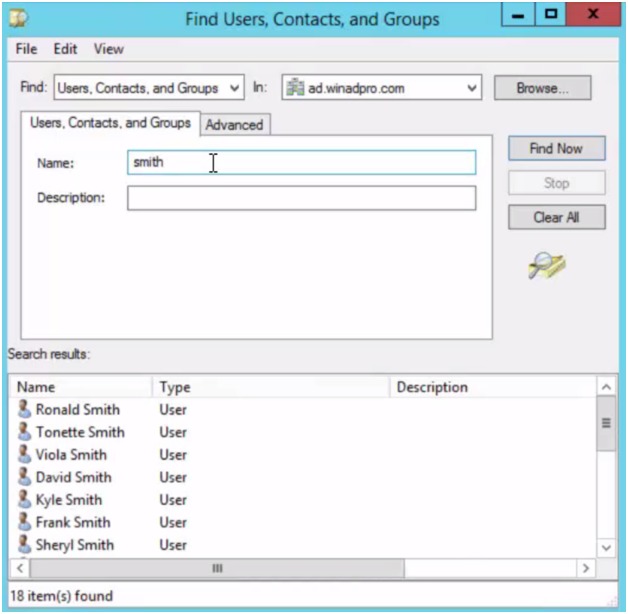Click the Find Now button
This screenshot has height=614, width=628.
(557, 149)
